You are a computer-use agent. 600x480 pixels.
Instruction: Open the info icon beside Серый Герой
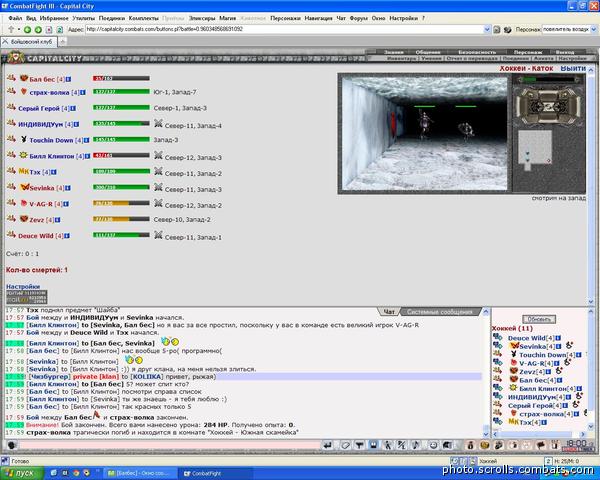pos(73,109)
